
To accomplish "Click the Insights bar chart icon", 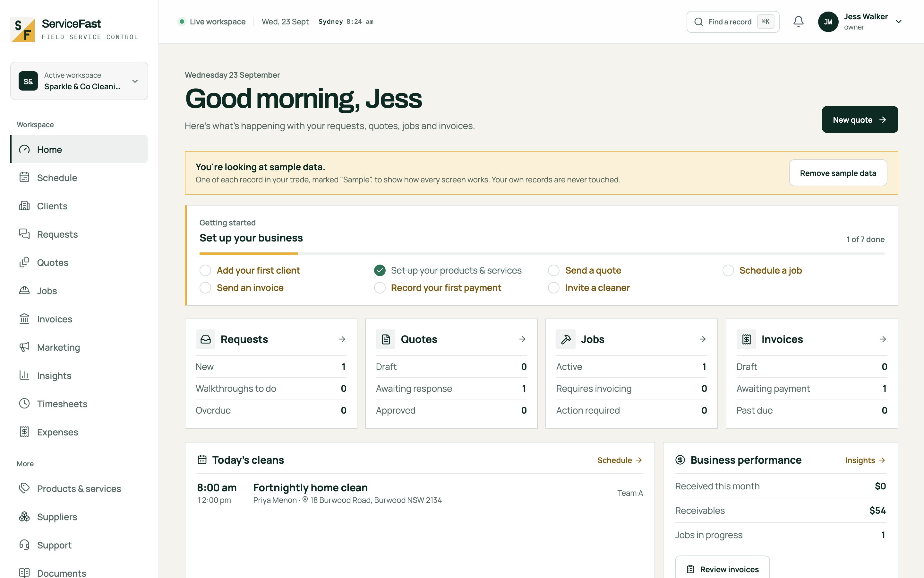I will coord(24,375).
